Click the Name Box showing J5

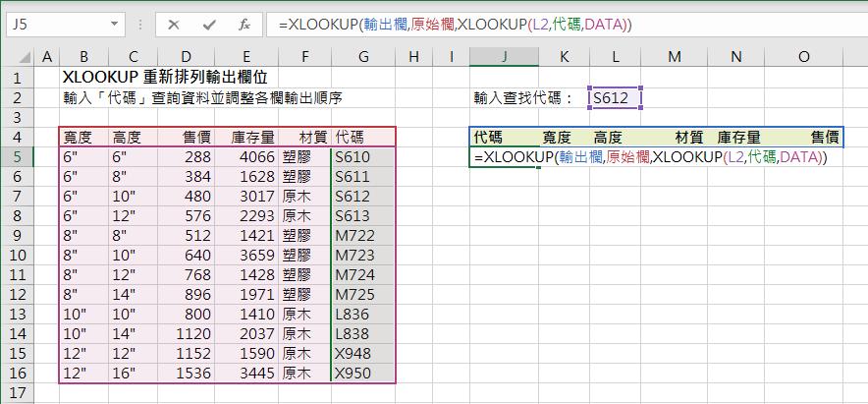coord(58,25)
